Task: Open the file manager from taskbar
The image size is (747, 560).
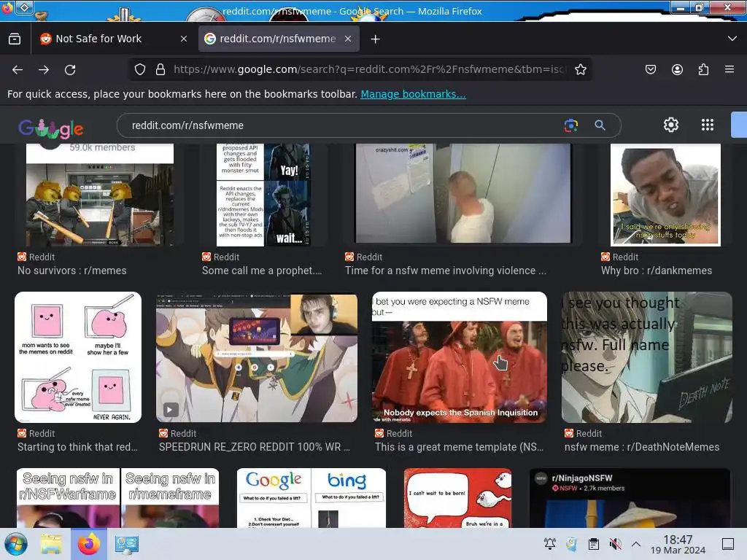Action: pyautogui.click(x=51, y=544)
